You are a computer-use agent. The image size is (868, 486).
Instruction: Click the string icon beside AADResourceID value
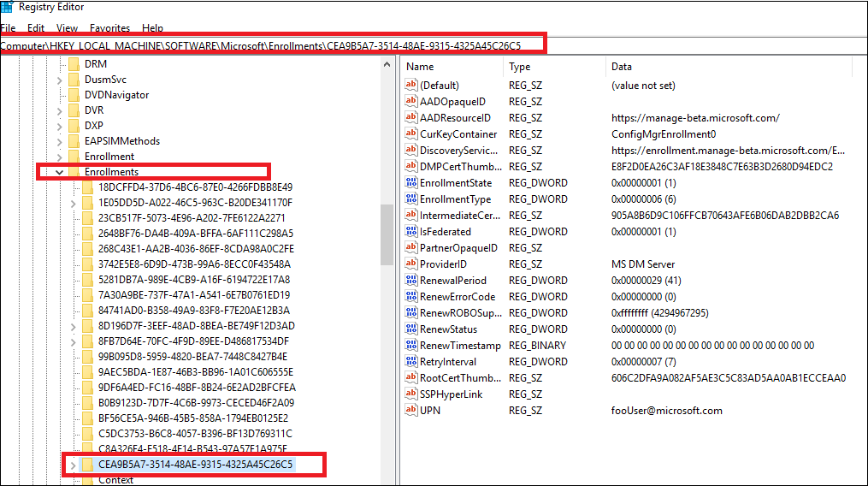coord(410,118)
